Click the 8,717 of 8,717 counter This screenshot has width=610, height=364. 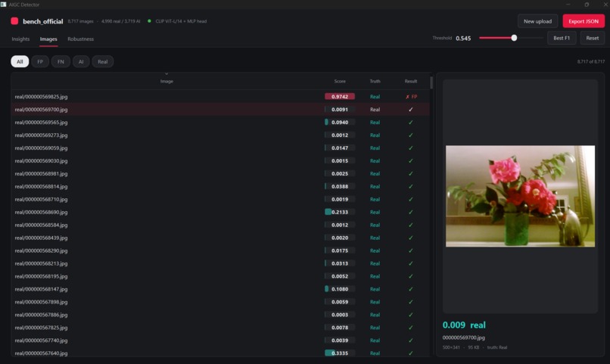[x=590, y=61]
